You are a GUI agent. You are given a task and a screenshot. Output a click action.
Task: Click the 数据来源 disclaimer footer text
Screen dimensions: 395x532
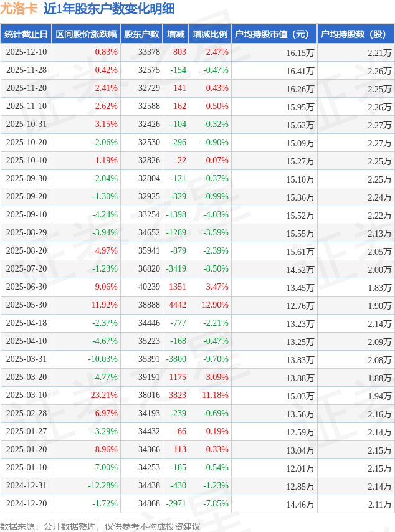pos(100,526)
